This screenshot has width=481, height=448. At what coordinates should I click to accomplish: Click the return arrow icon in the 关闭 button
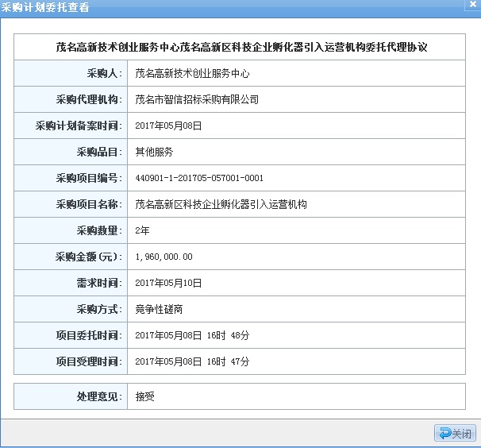tap(444, 433)
